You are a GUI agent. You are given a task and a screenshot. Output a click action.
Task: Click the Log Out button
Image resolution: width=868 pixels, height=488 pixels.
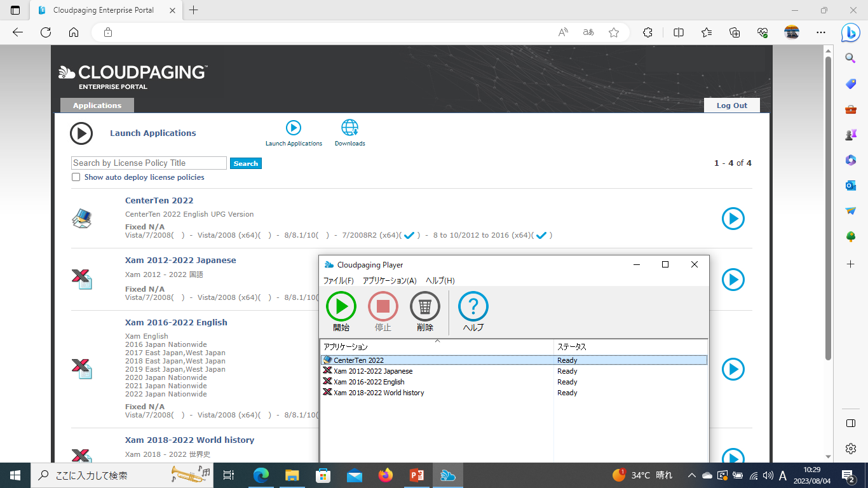(x=731, y=105)
